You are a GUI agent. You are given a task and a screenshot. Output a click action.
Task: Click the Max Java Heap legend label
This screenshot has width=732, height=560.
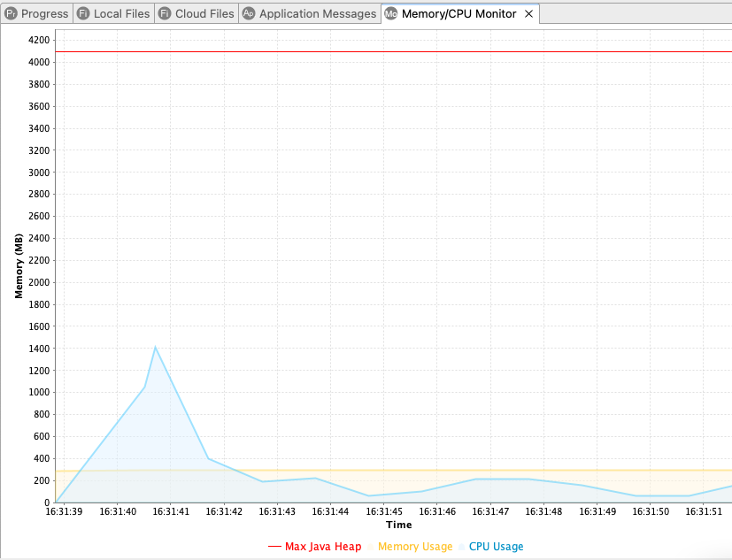click(322, 547)
